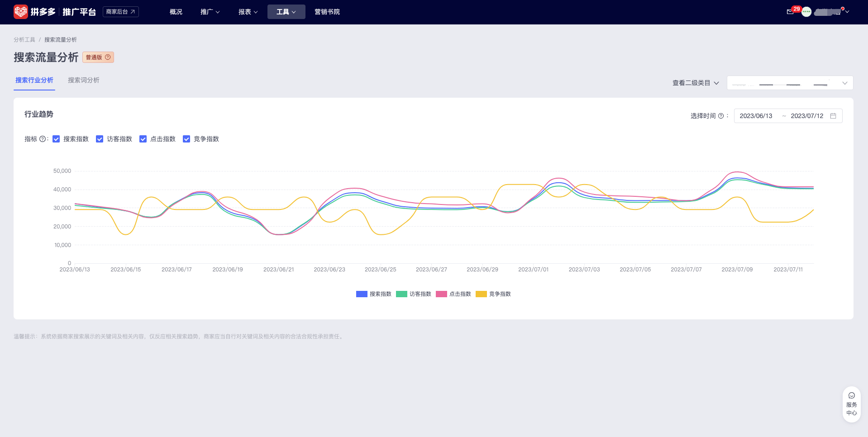
Task: Click the help icon beside 选择时间
Action: (x=721, y=116)
